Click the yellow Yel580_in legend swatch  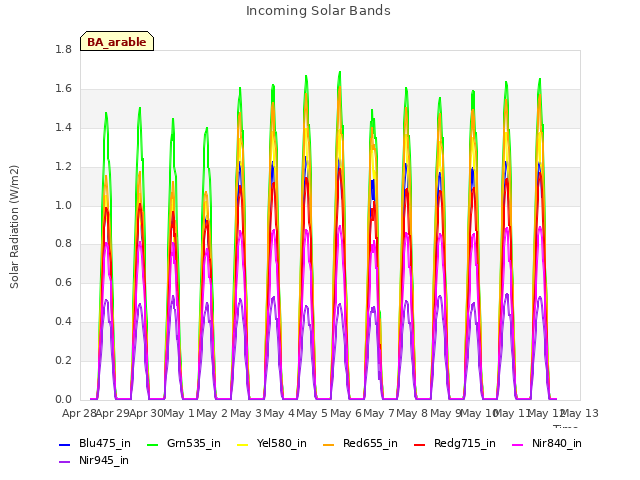coord(242,444)
